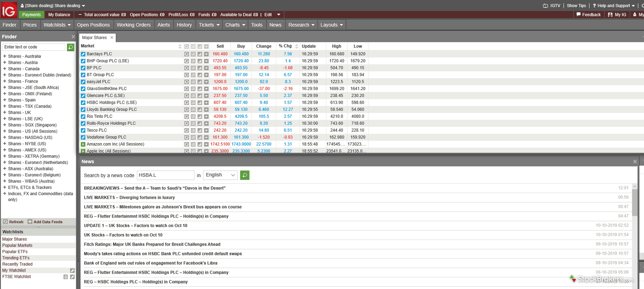Click the Sell column header

coord(220,46)
